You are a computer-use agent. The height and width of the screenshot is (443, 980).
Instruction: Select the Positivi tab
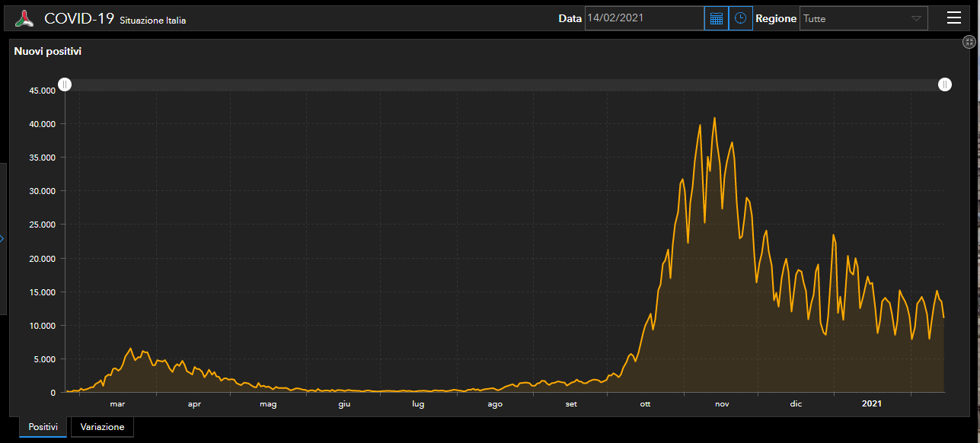(43, 427)
